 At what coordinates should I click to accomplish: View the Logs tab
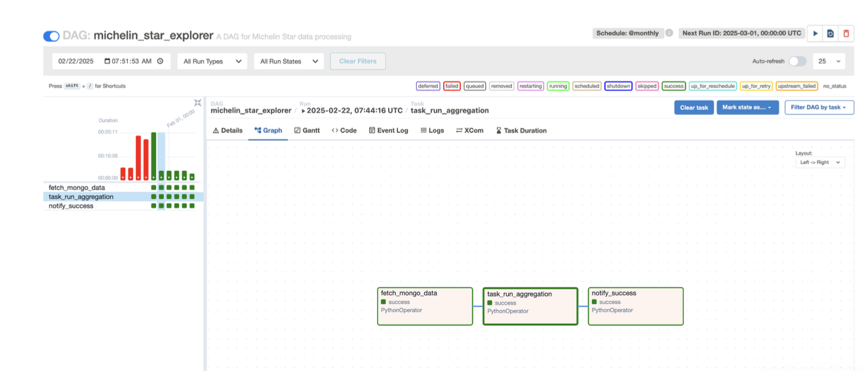coord(432,130)
